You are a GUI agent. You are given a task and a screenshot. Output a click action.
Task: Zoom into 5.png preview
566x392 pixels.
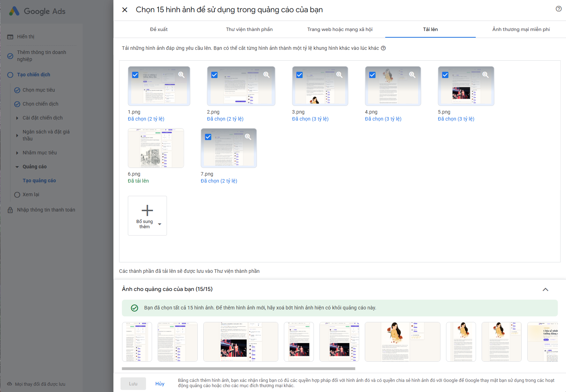(485, 75)
